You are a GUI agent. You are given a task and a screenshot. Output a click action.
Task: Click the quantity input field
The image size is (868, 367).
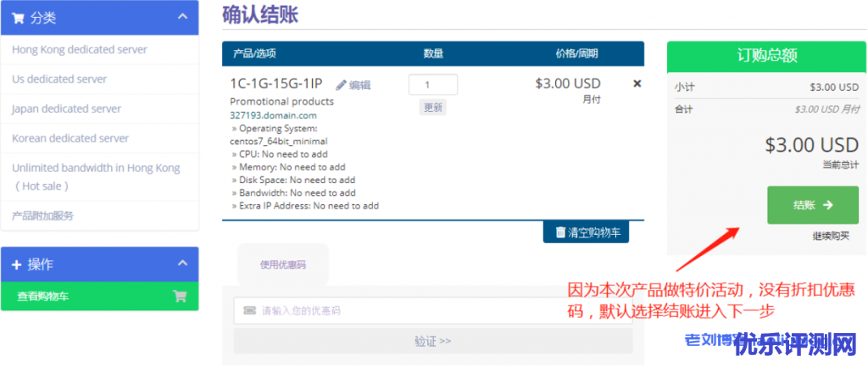coord(432,85)
